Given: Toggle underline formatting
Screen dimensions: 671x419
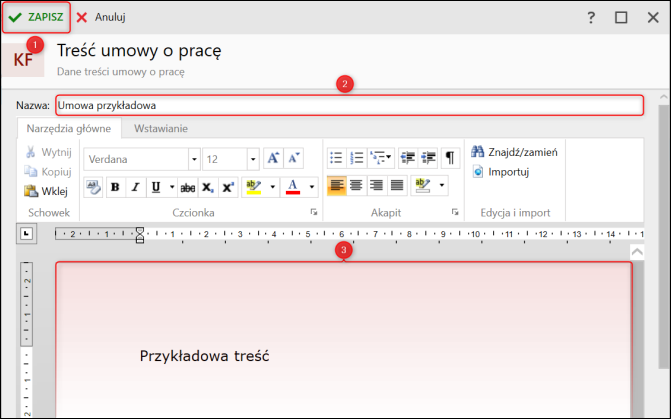Looking at the screenshot, I should pos(156,187).
